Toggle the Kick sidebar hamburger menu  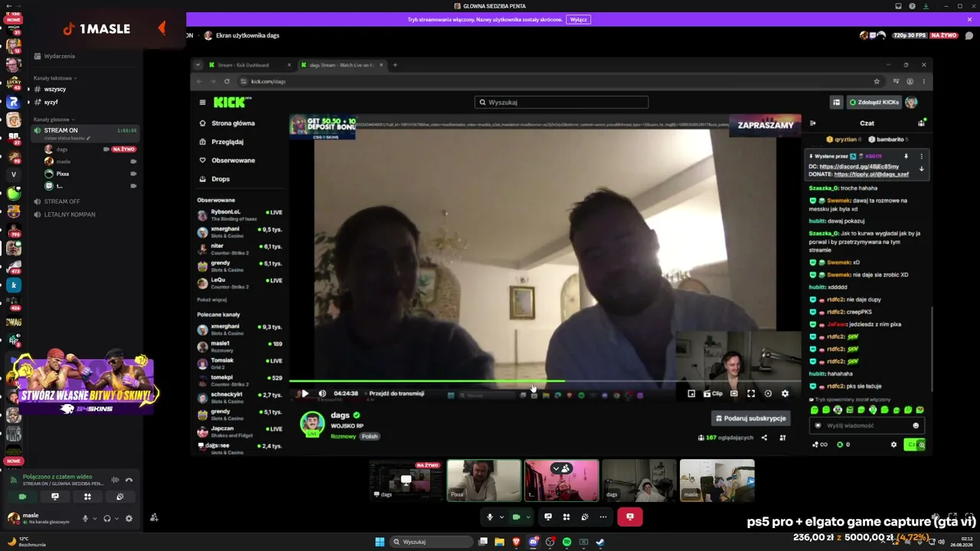202,102
